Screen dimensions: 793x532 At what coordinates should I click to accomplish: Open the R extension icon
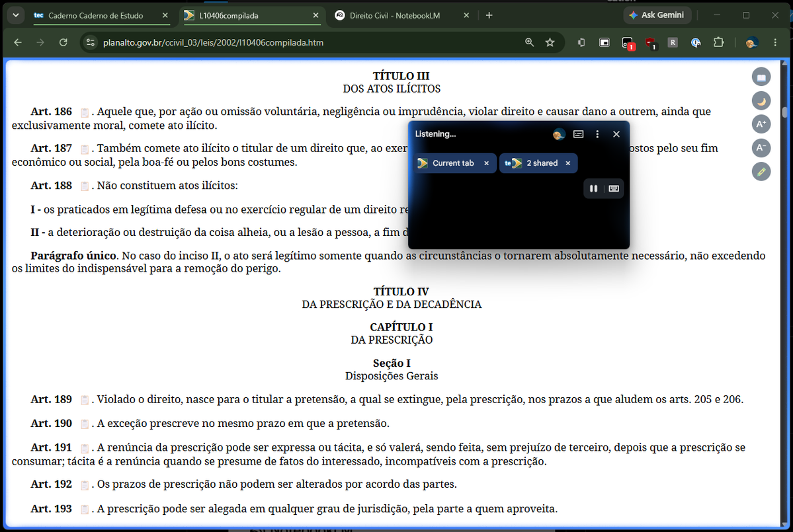pyautogui.click(x=673, y=42)
